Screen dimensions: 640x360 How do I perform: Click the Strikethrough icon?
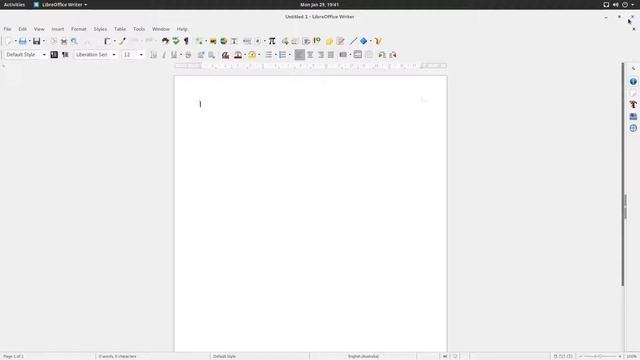(188, 55)
